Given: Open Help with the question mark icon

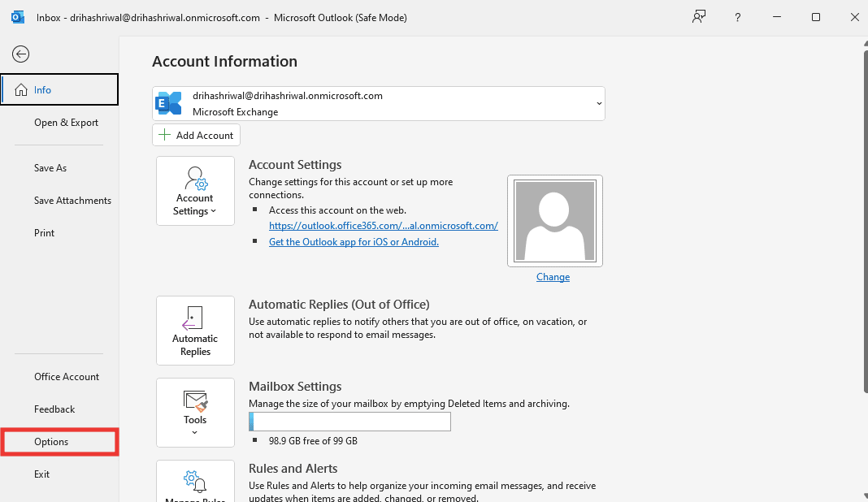Looking at the screenshot, I should (x=737, y=18).
